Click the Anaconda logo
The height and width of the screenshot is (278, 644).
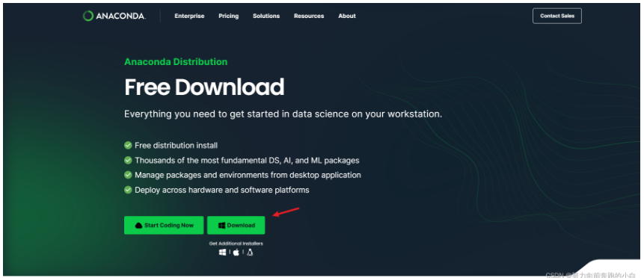click(x=114, y=16)
